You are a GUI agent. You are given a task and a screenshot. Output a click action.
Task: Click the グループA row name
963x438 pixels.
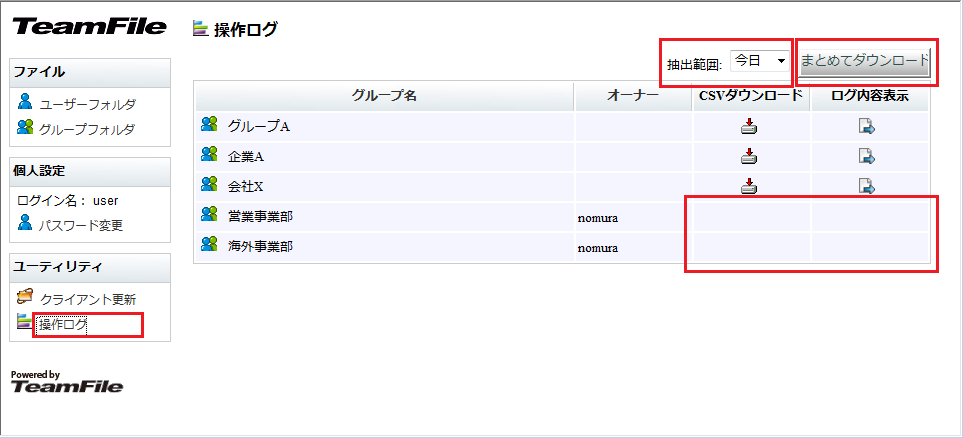(x=258, y=126)
